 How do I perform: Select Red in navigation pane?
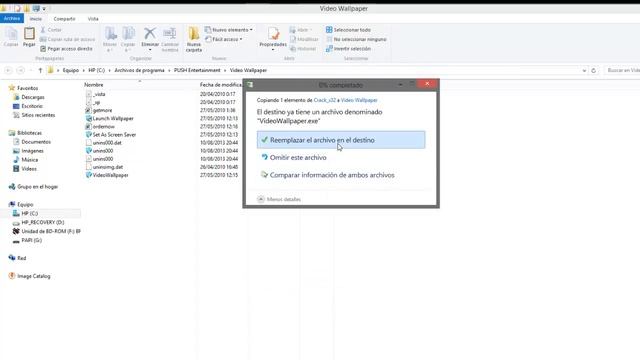click(x=22, y=258)
